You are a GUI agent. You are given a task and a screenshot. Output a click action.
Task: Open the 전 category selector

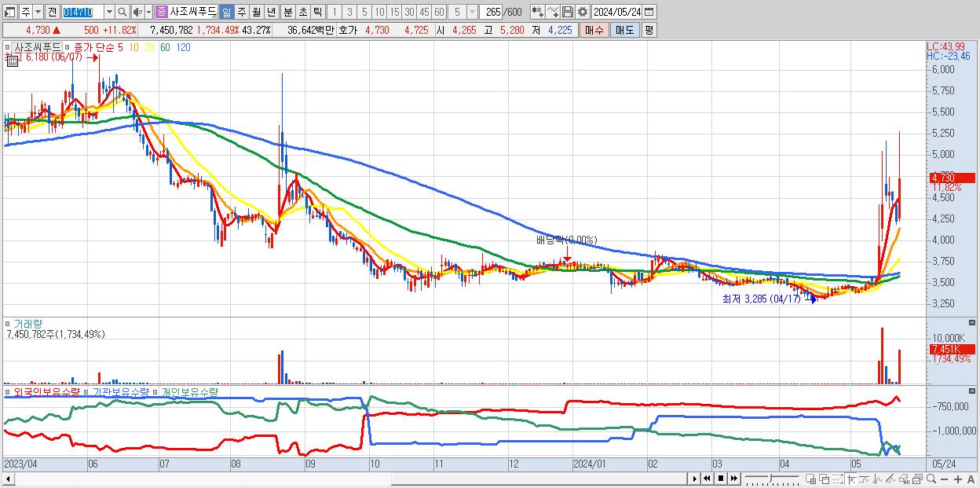pos(53,12)
